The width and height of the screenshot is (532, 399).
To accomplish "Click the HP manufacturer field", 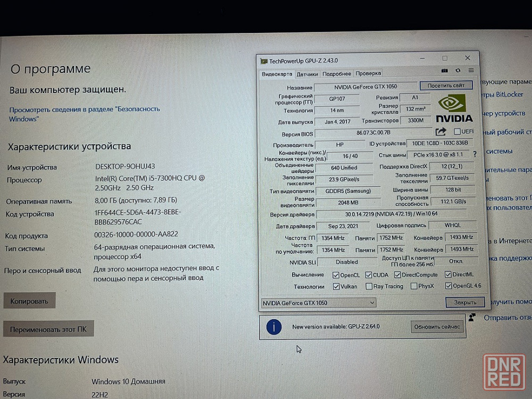I will pos(339,145).
